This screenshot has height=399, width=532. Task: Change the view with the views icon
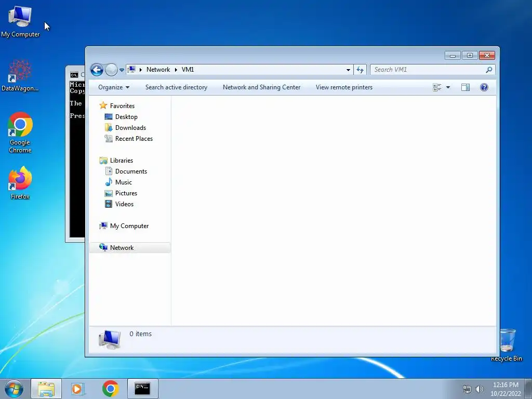pyautogui.click(x=437, y=87)
